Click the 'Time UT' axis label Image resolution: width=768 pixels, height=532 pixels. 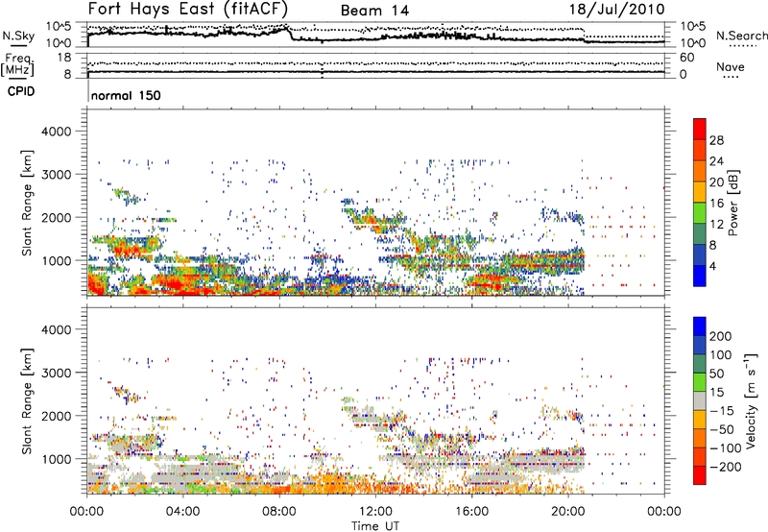(375, 526)
